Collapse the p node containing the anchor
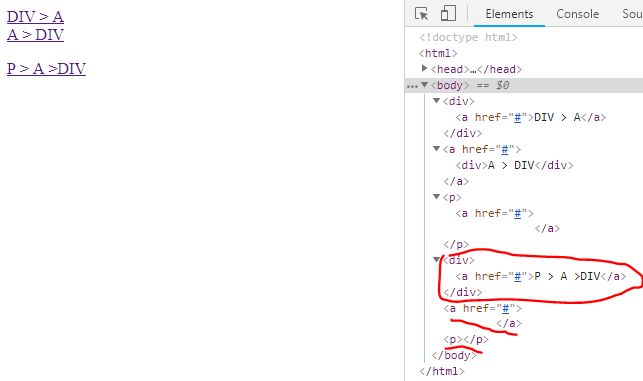The image size is (643, 381). tap(436, 196)
